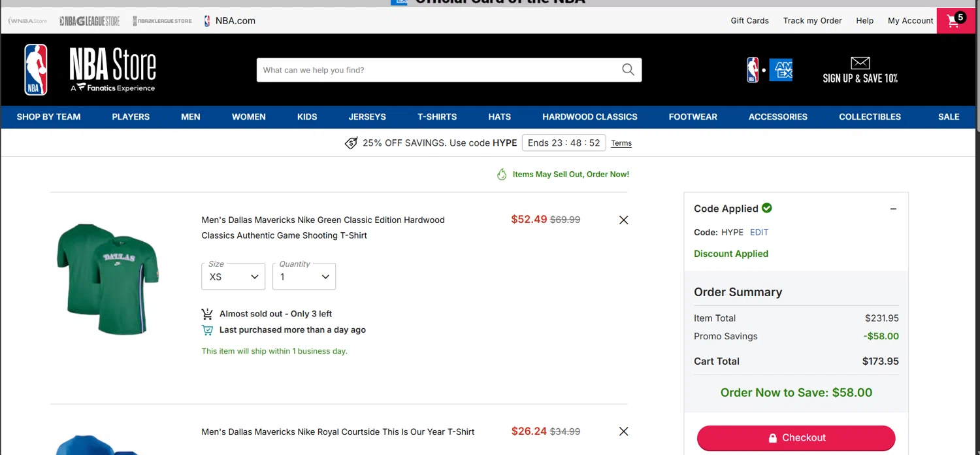Click the Promo Savings -$58.00 value
Viewport: 980px width, 455px height.
(x=881, y=336)
